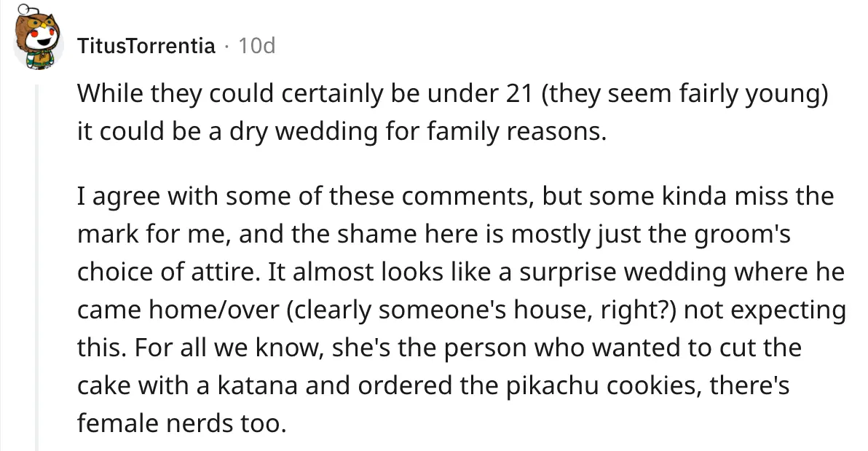Open the TitusTorrentia user profile link

[146, 47]
